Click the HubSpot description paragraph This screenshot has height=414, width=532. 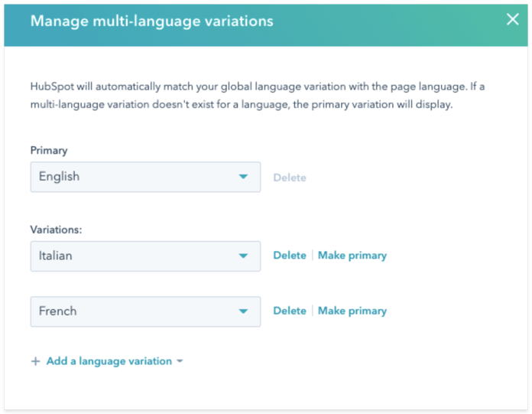[x=257, y=96]
